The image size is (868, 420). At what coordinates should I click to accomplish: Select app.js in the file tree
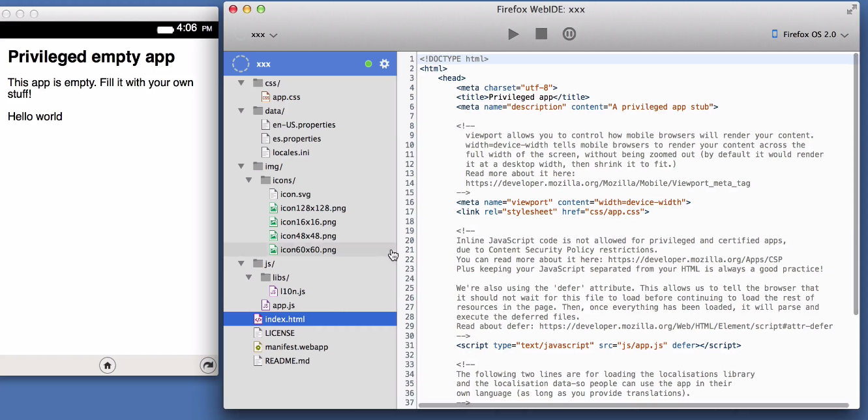(x=283, y=305)
